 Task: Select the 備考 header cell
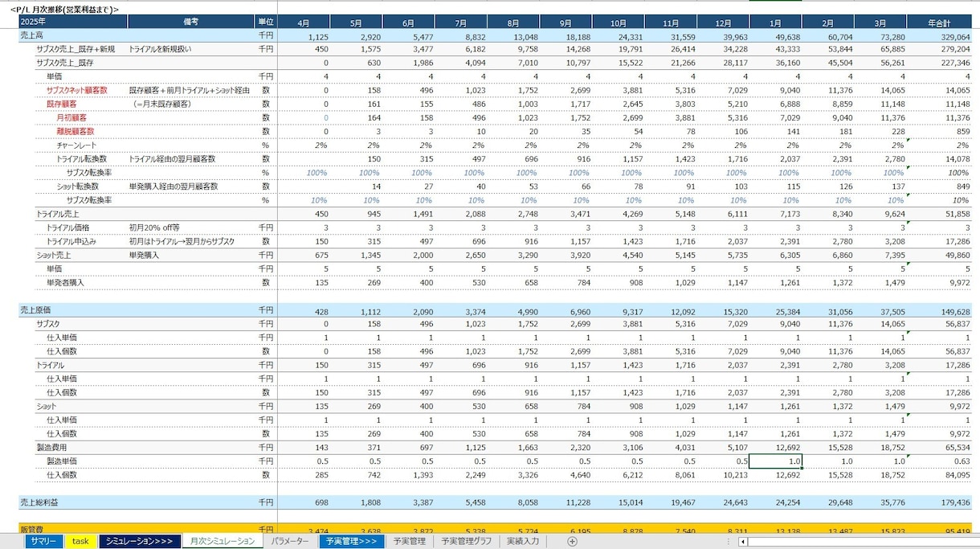[x=191, y=22]
